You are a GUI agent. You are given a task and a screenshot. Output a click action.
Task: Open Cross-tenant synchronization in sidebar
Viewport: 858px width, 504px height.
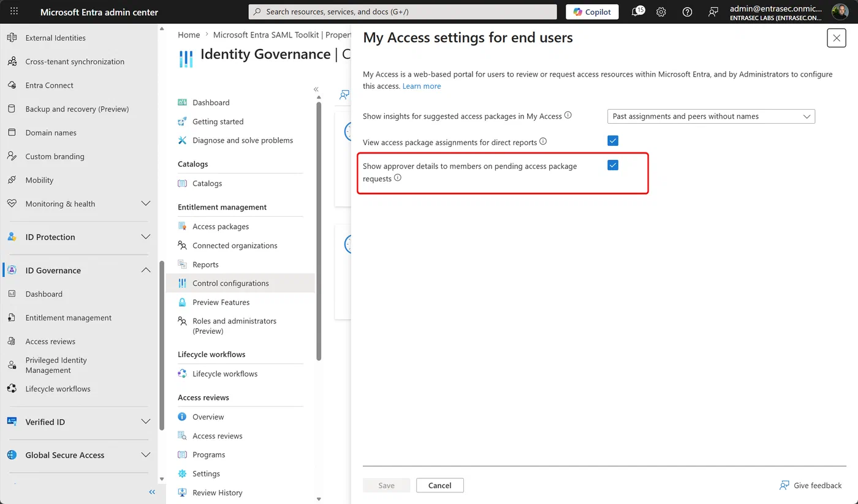click(75, 62)
